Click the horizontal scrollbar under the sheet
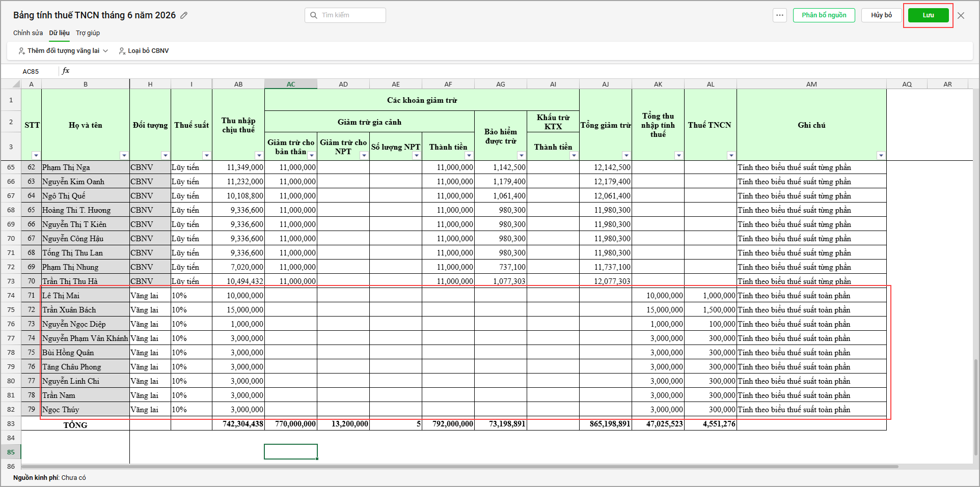This screenshot has width=980, height=487. [x=459, y=466]
